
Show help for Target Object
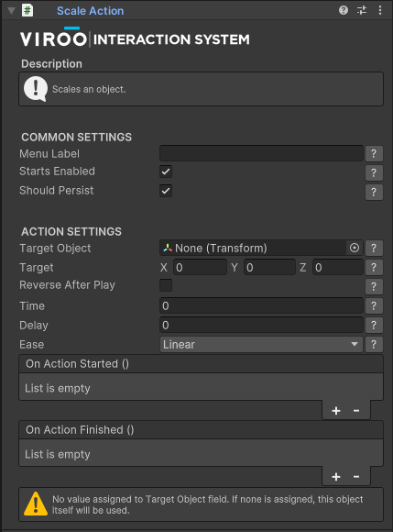point(374,248)
